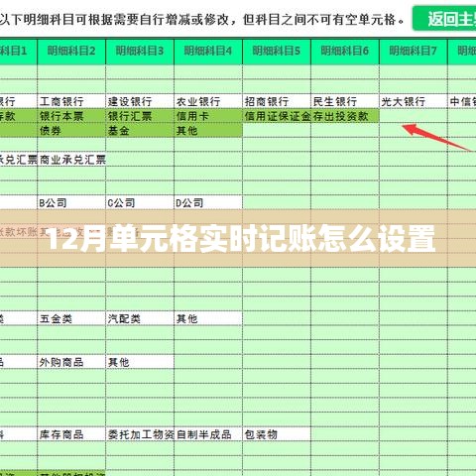
Task: Select the 库存商品 cell
Action: (71, 434)
